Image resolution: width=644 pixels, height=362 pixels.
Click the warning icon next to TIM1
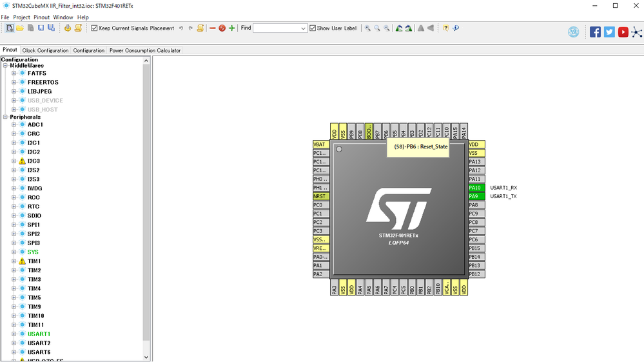(22, 261)
